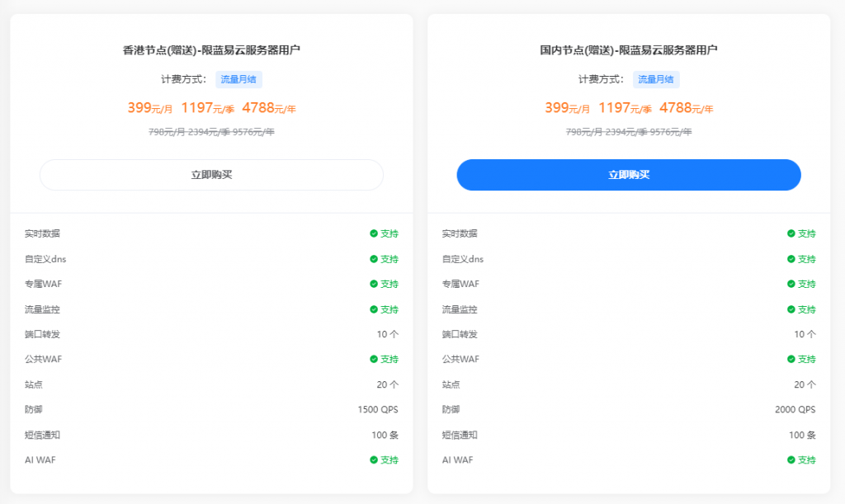The width and height of the screenshot is (845, 504).
Task: Click the 防御 label in the 国内节点 card
Action: (451, 410)
